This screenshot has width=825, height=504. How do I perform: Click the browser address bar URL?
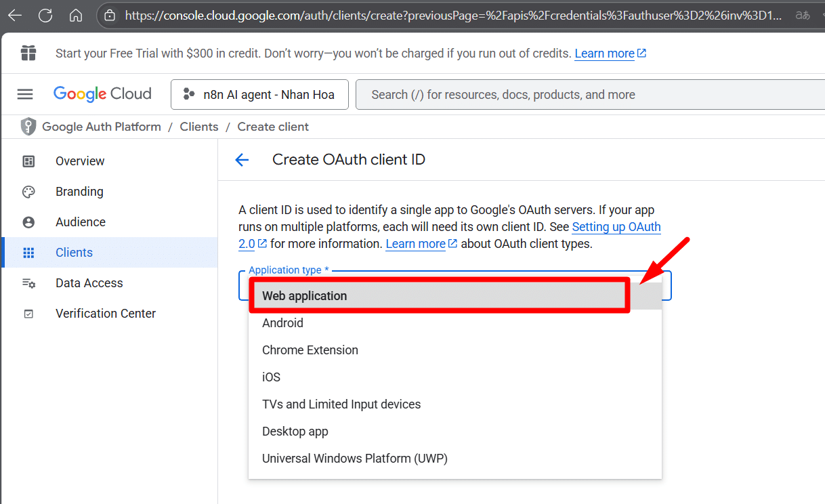point(453,16)
